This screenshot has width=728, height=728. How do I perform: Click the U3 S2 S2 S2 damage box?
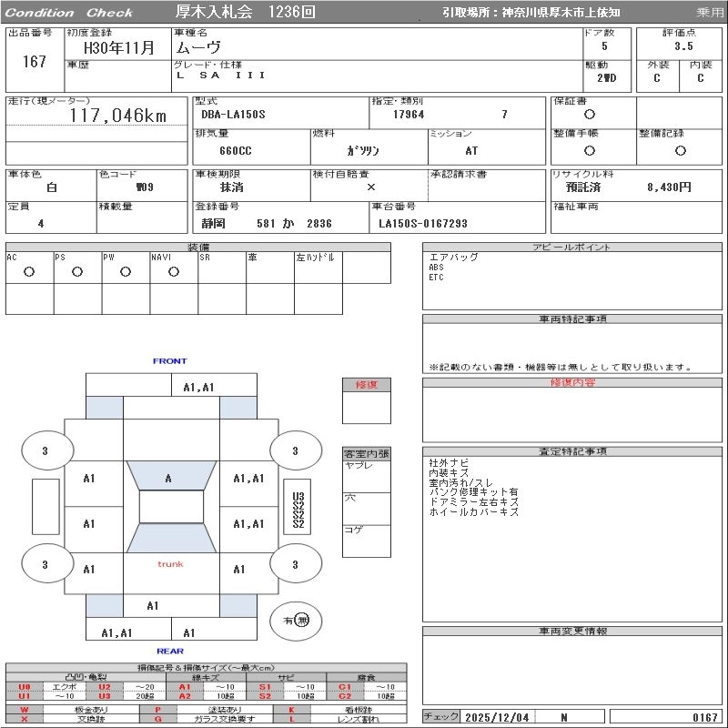tap(298, 511)
